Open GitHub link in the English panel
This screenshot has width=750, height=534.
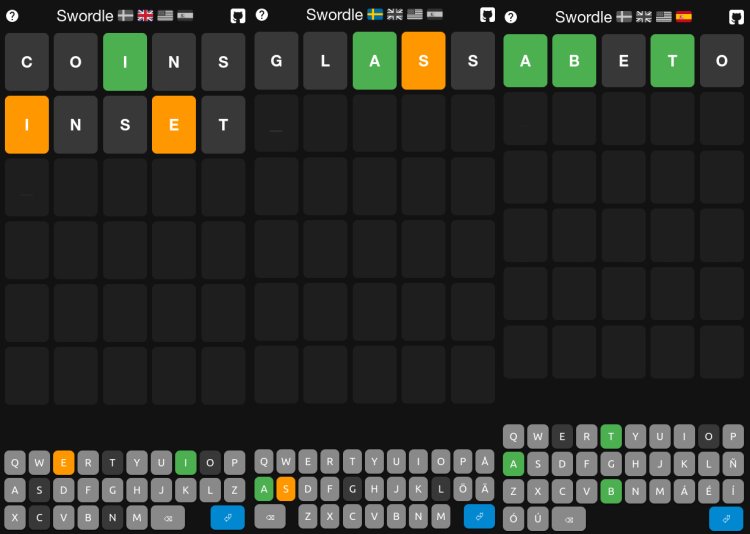coord(238,16)
